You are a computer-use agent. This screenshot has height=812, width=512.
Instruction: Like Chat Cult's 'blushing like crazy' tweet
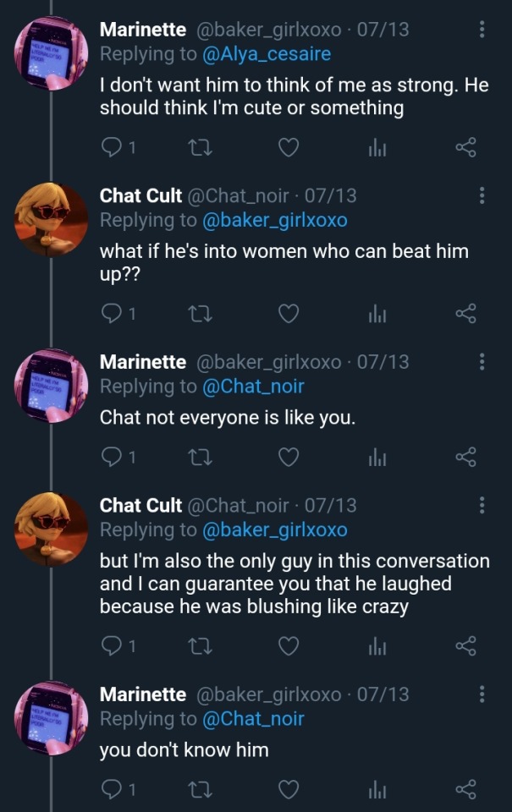tap(289, 646)
